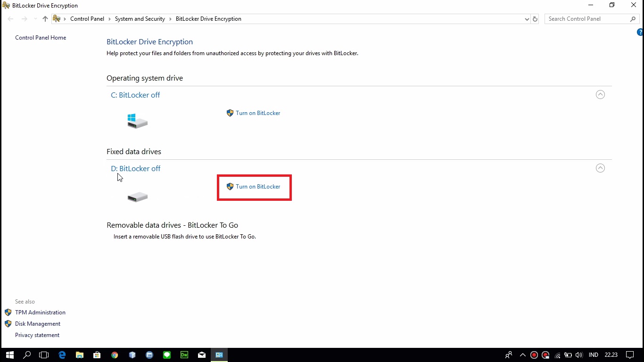
Task: Launch Adobe Dreamweaver from the taskbar
Action: pos(184,355)
